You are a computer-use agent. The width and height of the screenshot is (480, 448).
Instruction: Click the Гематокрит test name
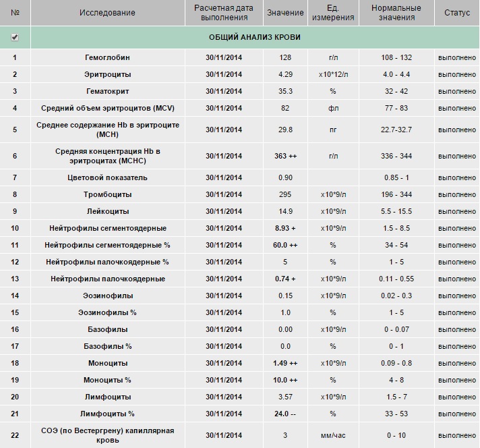coord(107,91)
